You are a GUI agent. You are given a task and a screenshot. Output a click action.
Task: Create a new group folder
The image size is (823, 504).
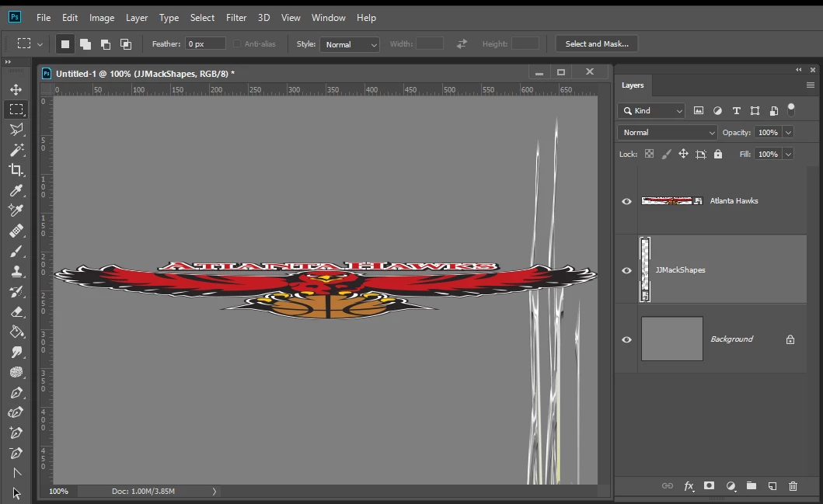[x=752, y=485]
